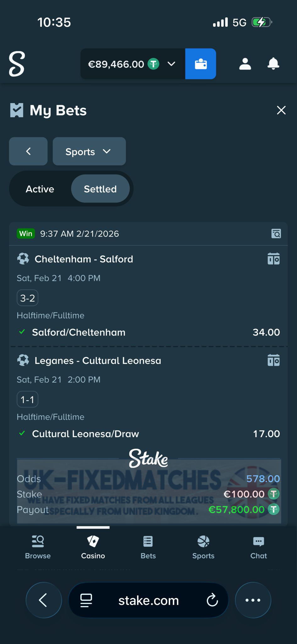Click the soccer ball icon beside Leganes match
The width and height of the screenshot is (297, 644).
coord(22,360)
